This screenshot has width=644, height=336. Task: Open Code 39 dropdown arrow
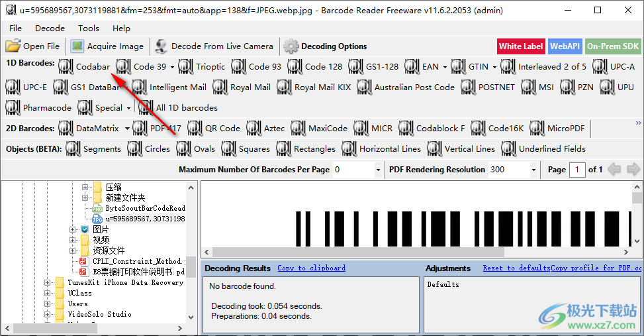click(172, 67)
